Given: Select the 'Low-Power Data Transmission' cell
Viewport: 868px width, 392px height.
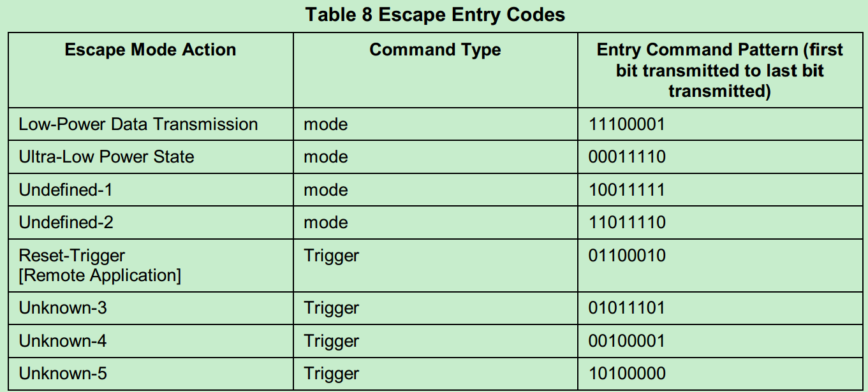Looking at the screenshot, I should point(138,124).
